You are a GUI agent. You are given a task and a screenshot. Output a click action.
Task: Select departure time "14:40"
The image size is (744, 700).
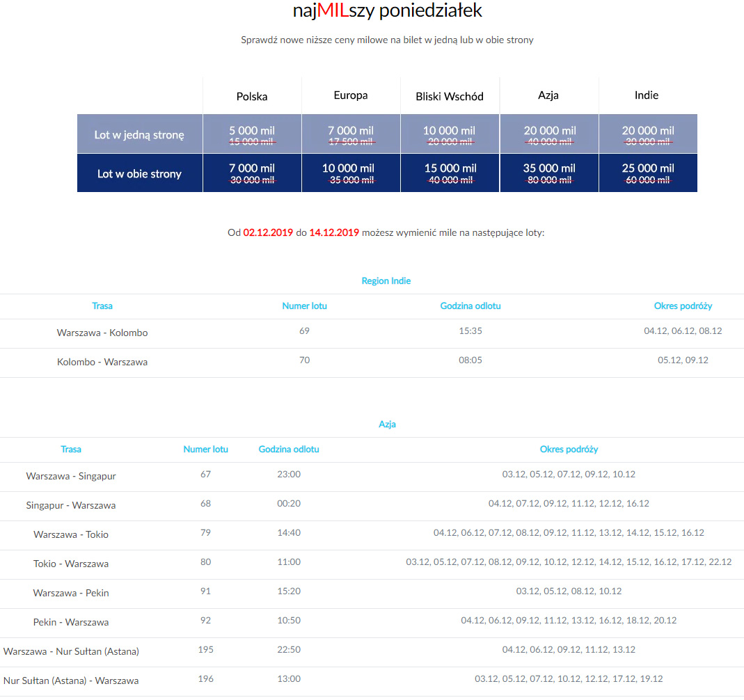click(289, 532)
